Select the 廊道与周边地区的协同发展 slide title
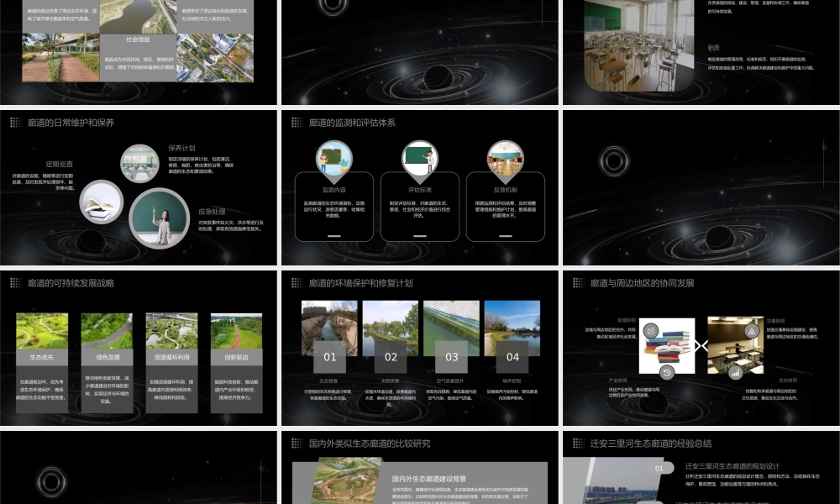Image resolution: width=840 pixels, height=504 pixels. 642,283
